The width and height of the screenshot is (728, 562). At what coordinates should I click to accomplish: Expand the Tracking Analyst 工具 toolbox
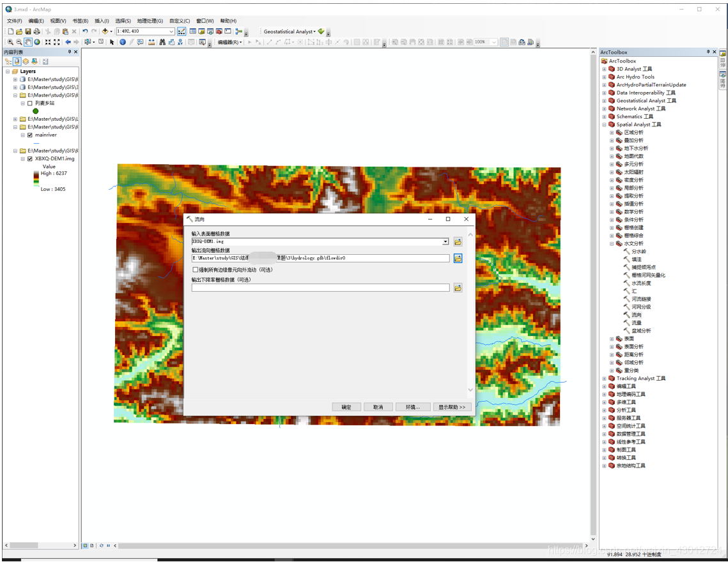(604, 379)
